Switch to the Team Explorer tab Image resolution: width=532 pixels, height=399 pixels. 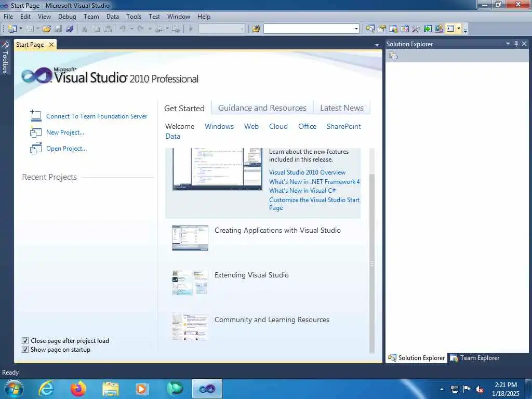pyautogui.click(x=475, y=358)
